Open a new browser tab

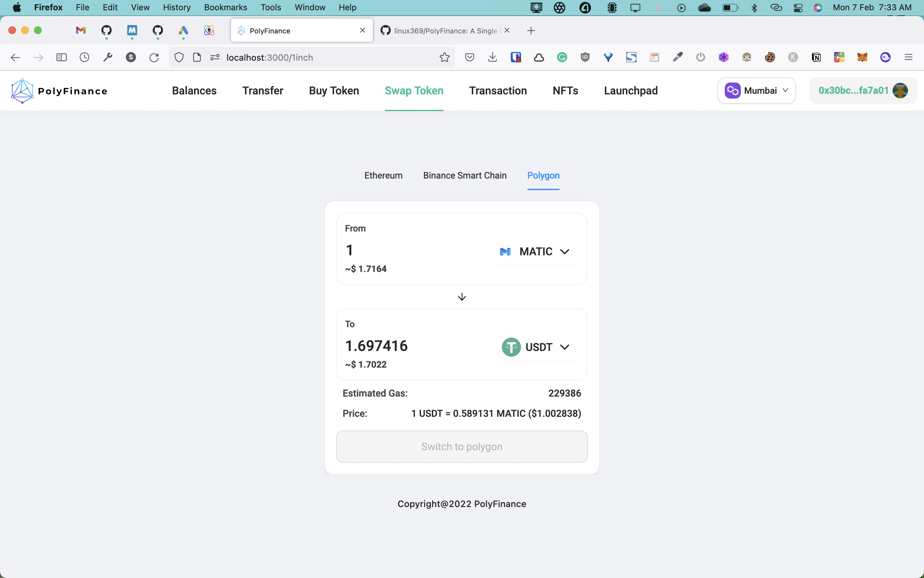coord(531,31)
